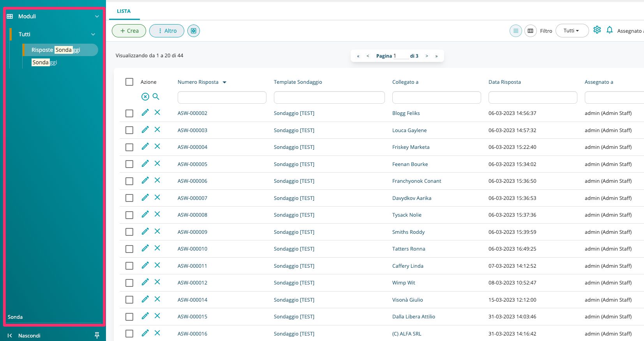Delete record ASW-000011 with the X icon

(157, 265)
